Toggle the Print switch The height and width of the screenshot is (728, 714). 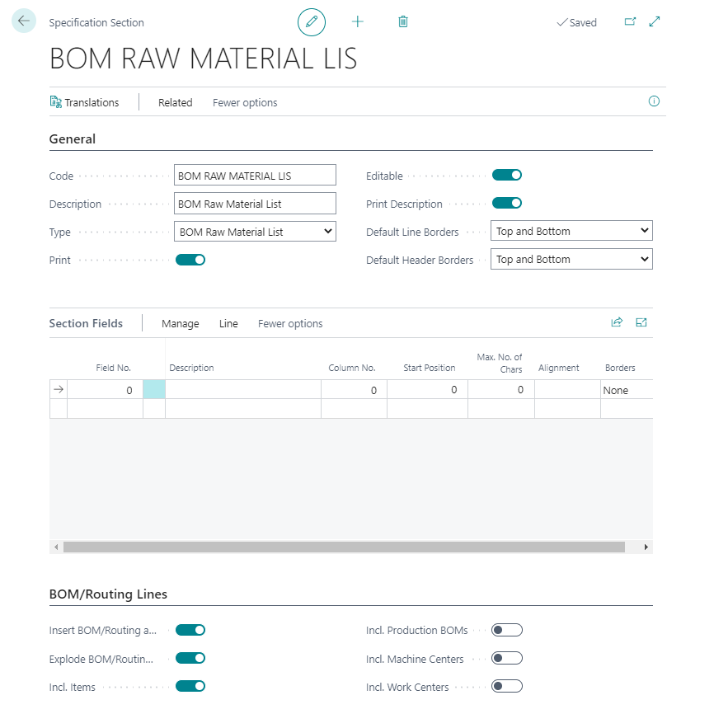190,260
